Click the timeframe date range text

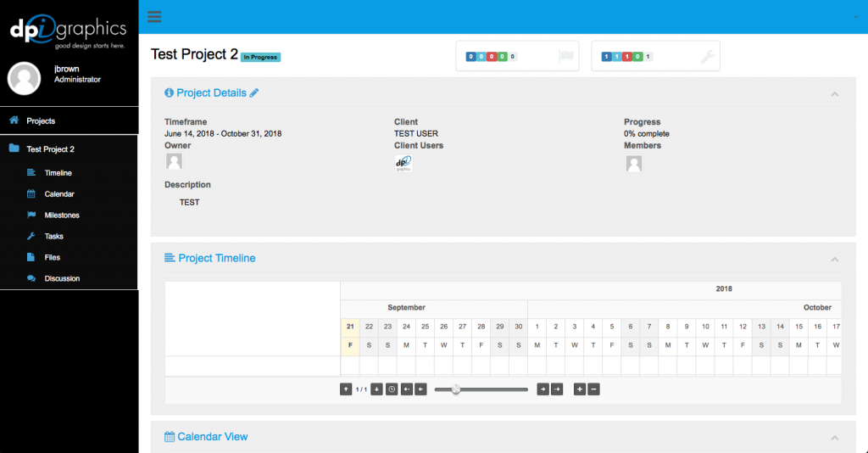pyautogui.click(x=223, y=133)
